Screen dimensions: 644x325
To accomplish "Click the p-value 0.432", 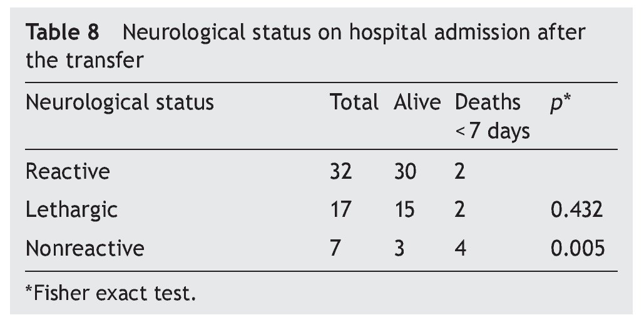I will (577, 210).
